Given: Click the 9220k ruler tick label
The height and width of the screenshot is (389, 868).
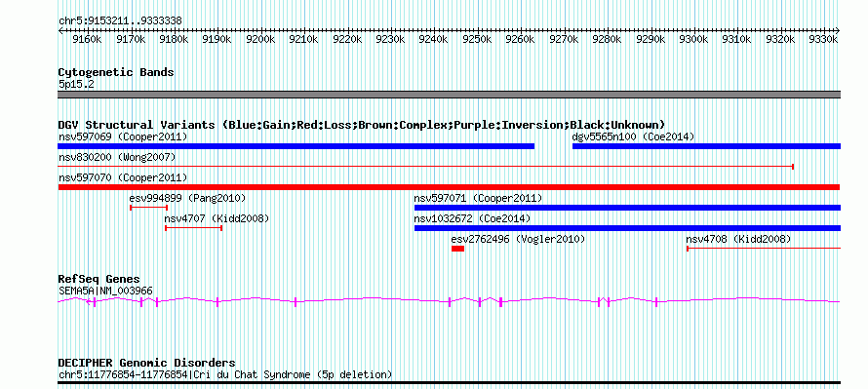Looking at the screenshot, I should point(347,40).
